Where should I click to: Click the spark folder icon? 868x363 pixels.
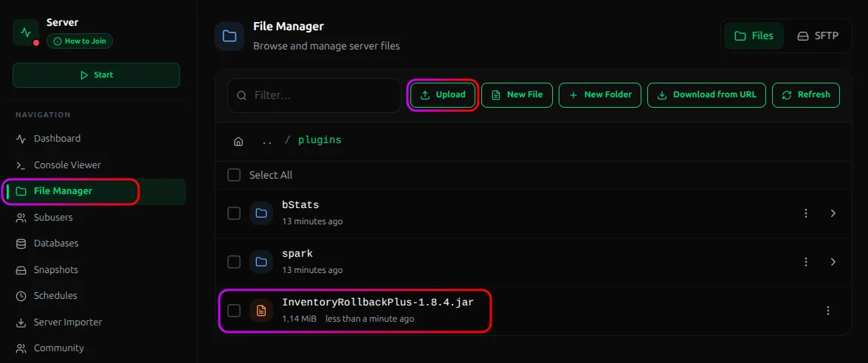(261, 262)
